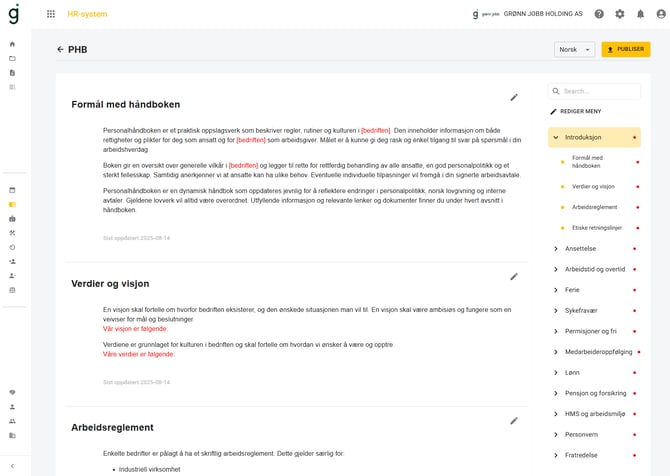Viewport: 670px width, 476px height.
Task: Edit the Formål med håndboken section
Action: tap(514, 97)
